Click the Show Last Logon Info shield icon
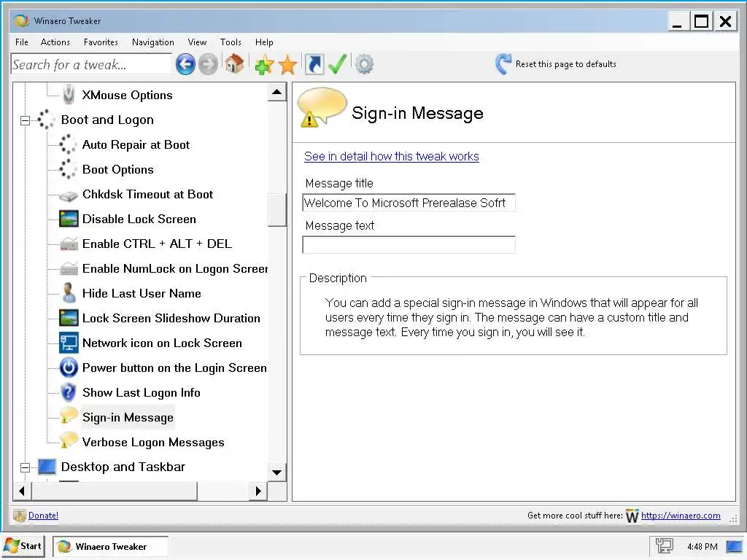 click(x=69, y=392)
